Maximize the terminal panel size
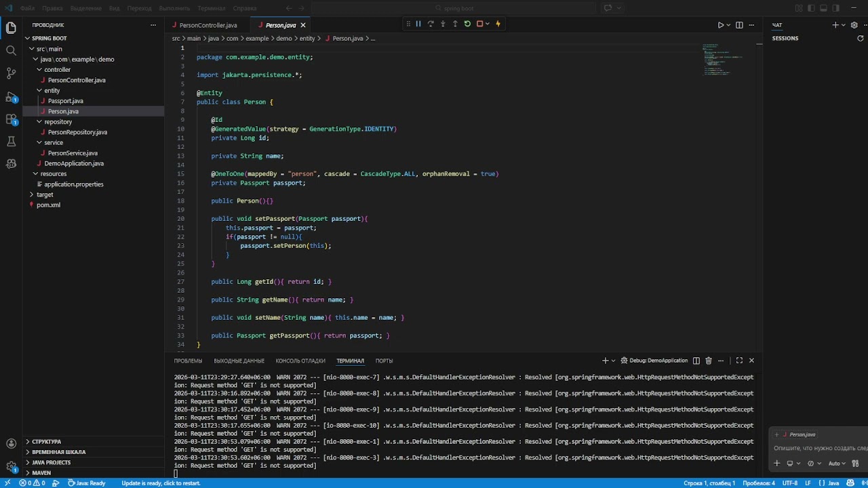The width and height of the screenshot is (868, 488). pos(739,361)
